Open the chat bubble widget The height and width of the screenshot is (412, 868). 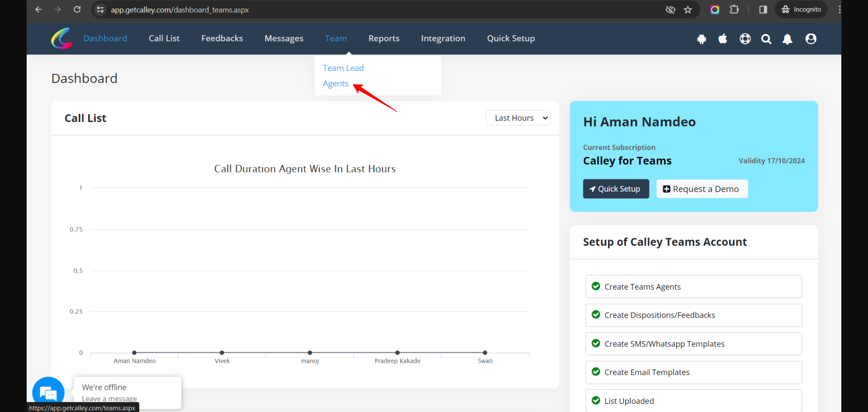[48, 393]
